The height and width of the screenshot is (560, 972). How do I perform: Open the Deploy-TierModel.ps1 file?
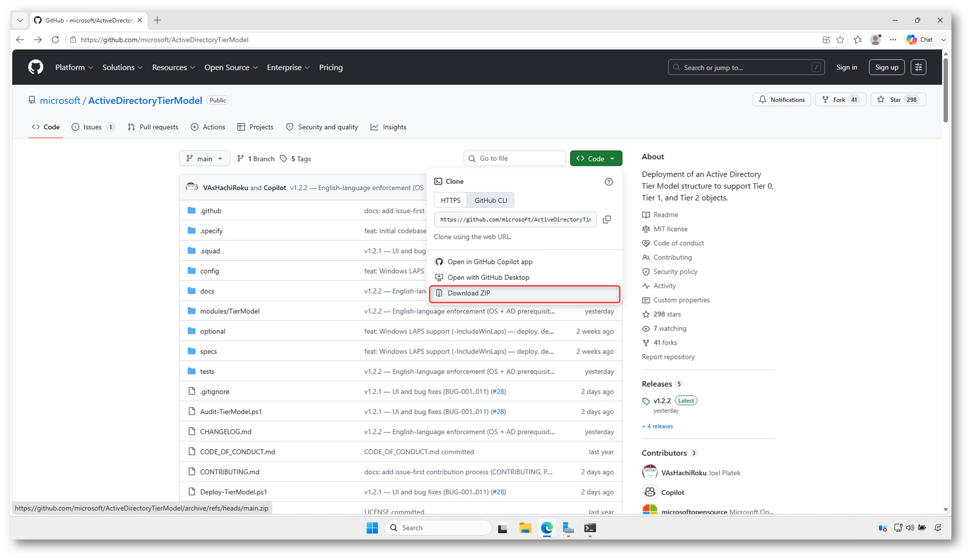pyautogui.click(x=234, y=492)
